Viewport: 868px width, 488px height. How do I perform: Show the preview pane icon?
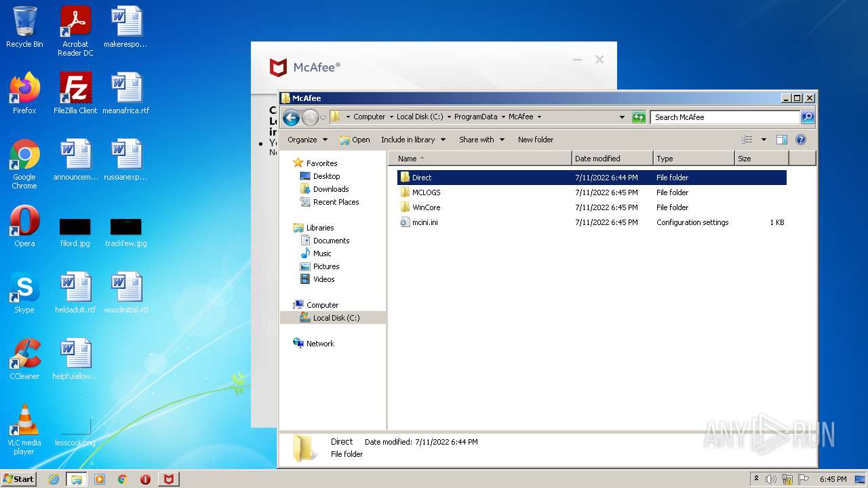tap(781, 140)
